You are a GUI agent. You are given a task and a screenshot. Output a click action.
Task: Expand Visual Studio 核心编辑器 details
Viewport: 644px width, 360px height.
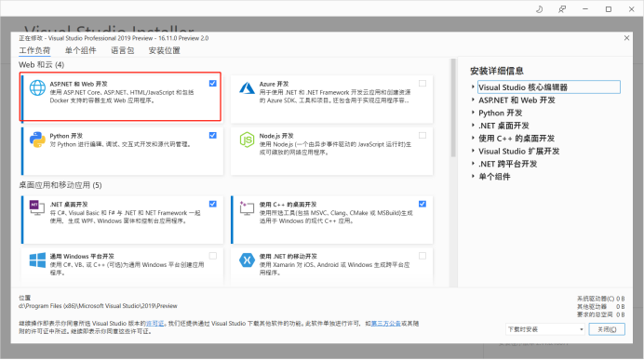(x=473, y=87)
